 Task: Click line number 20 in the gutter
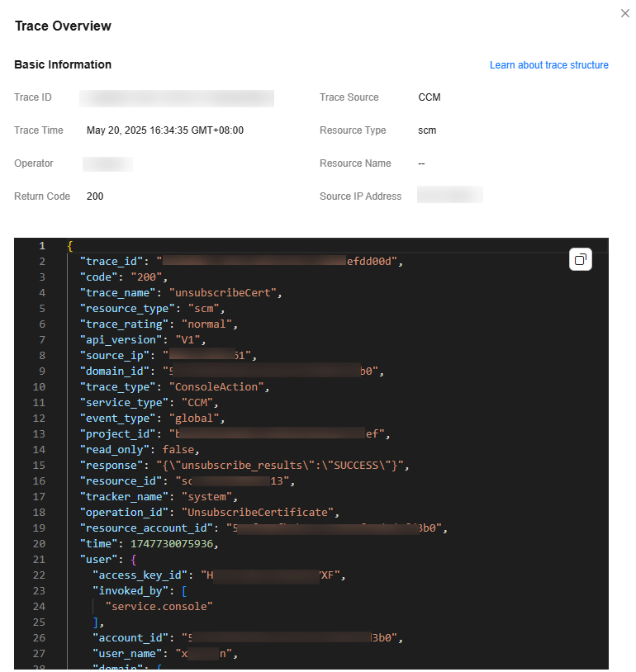41,543
